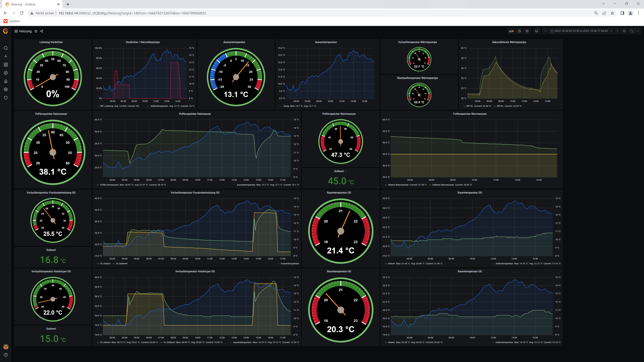Click Sollwert value 16.8 °C
Image resolution: width=644 pixels, height=362 pixels.
click(x=53, y=260)
